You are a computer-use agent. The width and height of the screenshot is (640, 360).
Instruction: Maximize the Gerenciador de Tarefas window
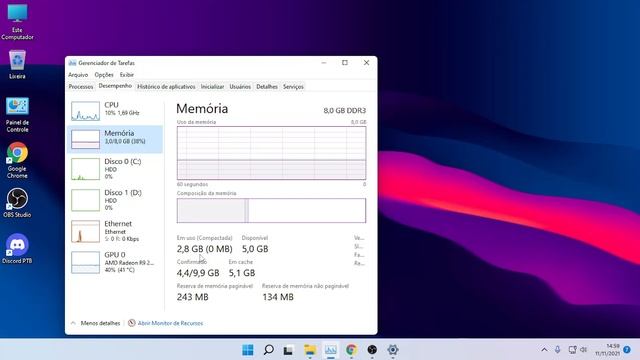click(x=345, y=63)
